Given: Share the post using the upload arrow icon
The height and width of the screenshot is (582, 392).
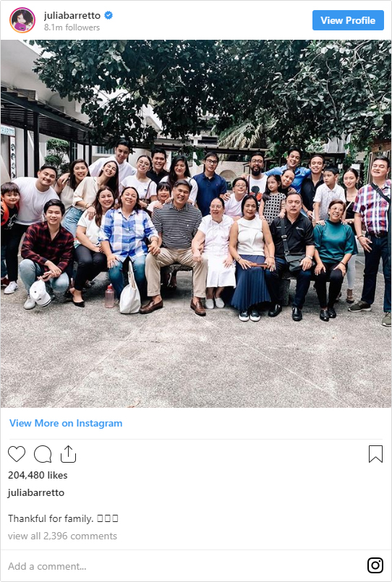Looking at the screenshot, I should pos(68,454).
